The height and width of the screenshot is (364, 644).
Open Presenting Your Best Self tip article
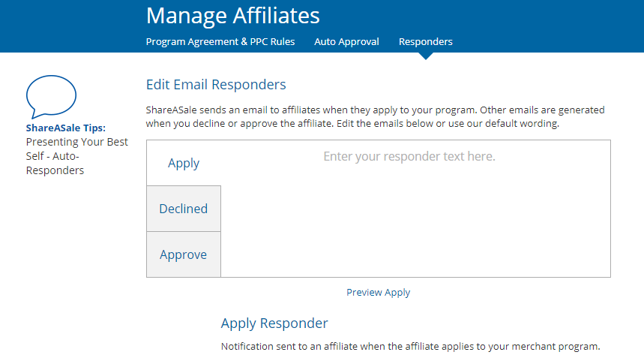pos(76,142)
